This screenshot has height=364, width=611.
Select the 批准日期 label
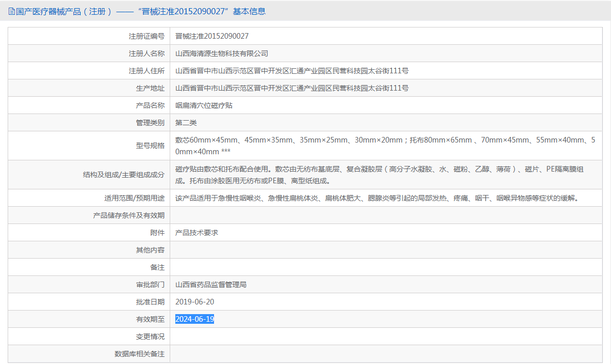(x=150, y=302)
